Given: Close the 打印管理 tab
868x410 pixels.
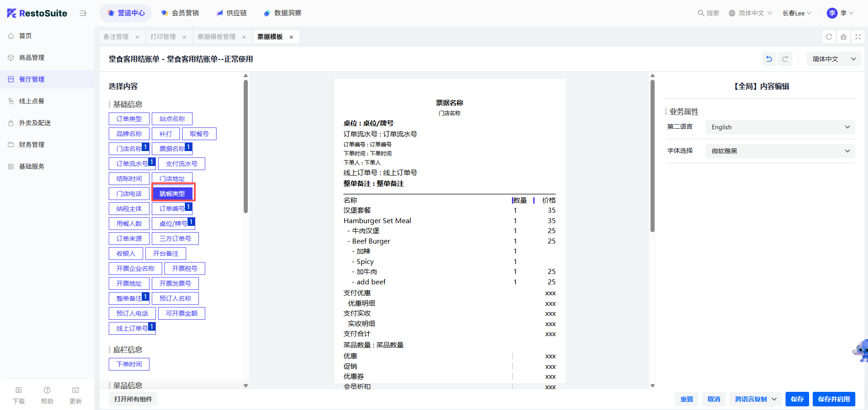Looking at the screenshot, I should (x=184, y=37).
